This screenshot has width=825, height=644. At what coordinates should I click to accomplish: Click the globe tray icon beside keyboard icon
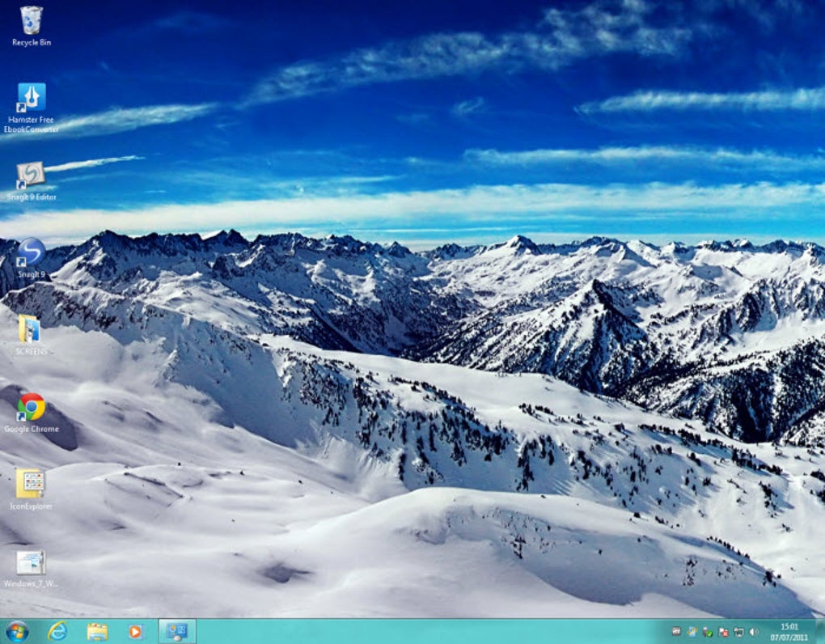coord(692,632)
